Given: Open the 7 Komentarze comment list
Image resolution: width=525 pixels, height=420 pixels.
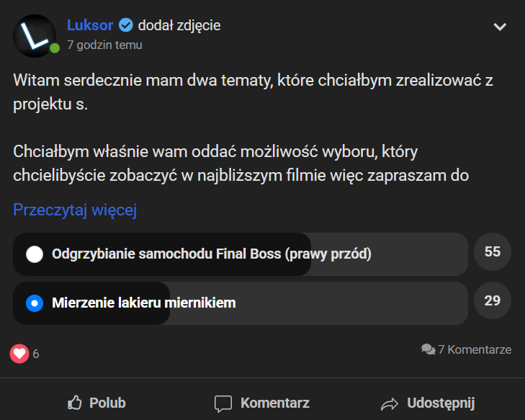Looking at the screenshot, I should coord(475,349).
